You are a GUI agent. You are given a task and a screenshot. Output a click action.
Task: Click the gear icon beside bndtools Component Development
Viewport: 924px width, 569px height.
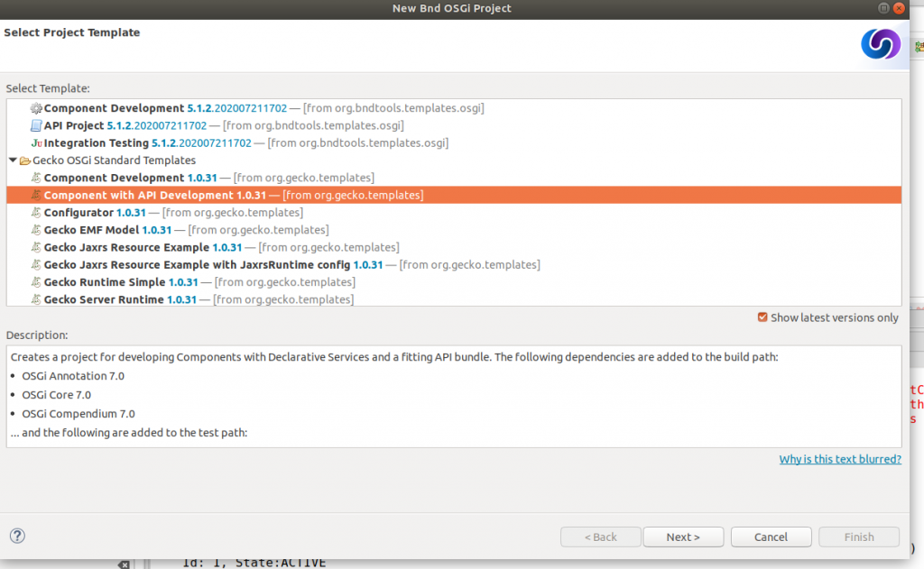pos(36,108)
